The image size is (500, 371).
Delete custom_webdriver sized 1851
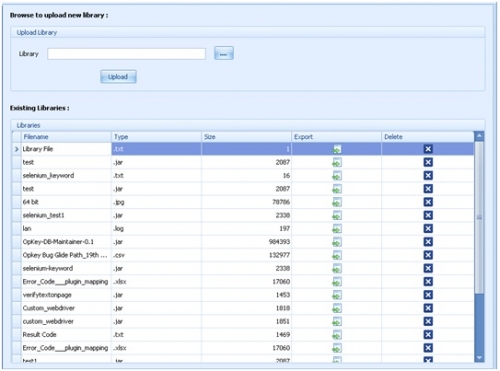[428, 321]
